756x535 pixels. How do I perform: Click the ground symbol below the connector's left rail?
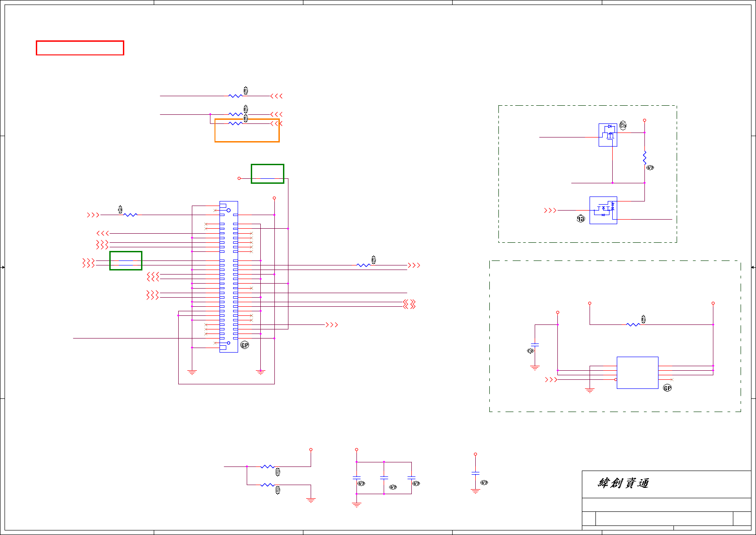(192, 372)
